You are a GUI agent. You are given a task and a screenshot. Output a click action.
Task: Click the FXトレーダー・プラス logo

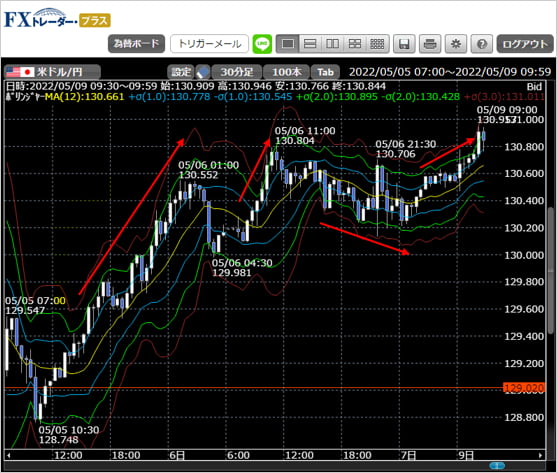[x=58, y=18]
